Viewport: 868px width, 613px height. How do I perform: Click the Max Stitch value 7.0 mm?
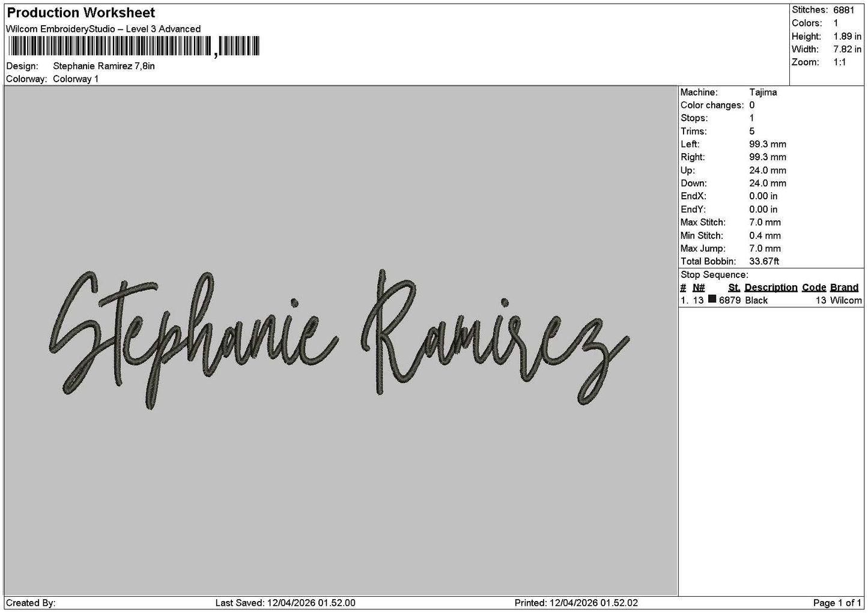click(x=765, y=223)
